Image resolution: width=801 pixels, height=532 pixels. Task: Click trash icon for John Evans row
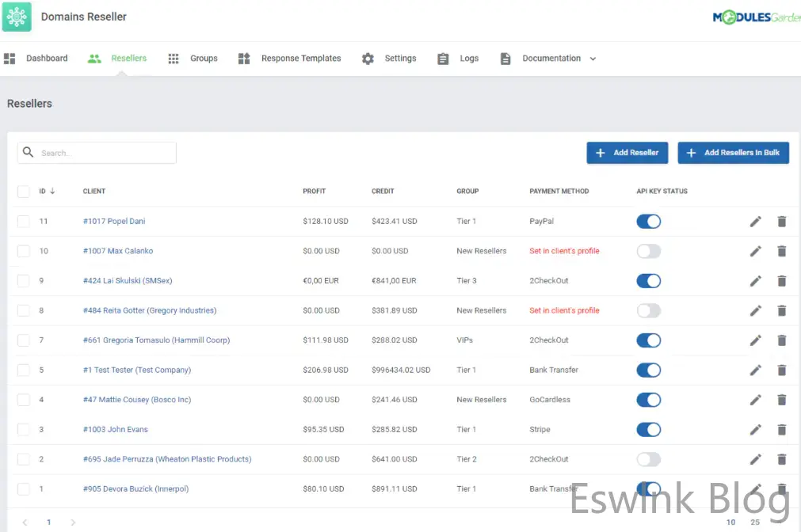coord(782,430)
